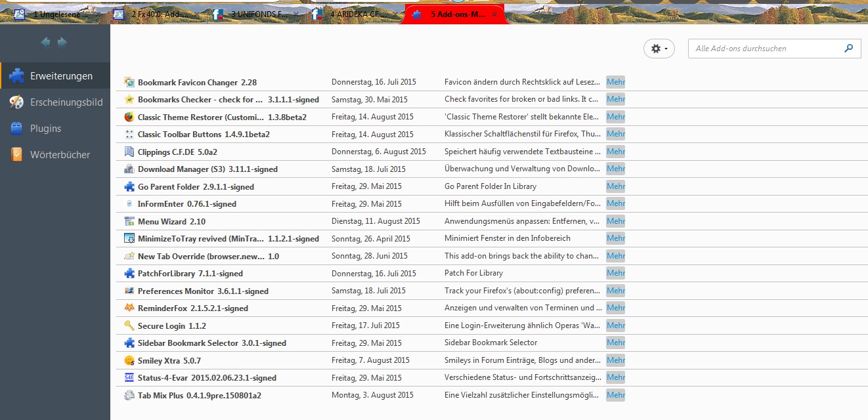
Task: Click Mehr for Sidebar Bookmark Selector
Action: tap(616, 343)
